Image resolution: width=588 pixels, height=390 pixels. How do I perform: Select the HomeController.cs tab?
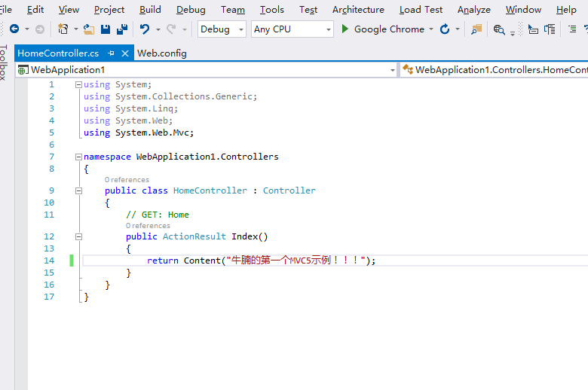click(x=58, y=53)
